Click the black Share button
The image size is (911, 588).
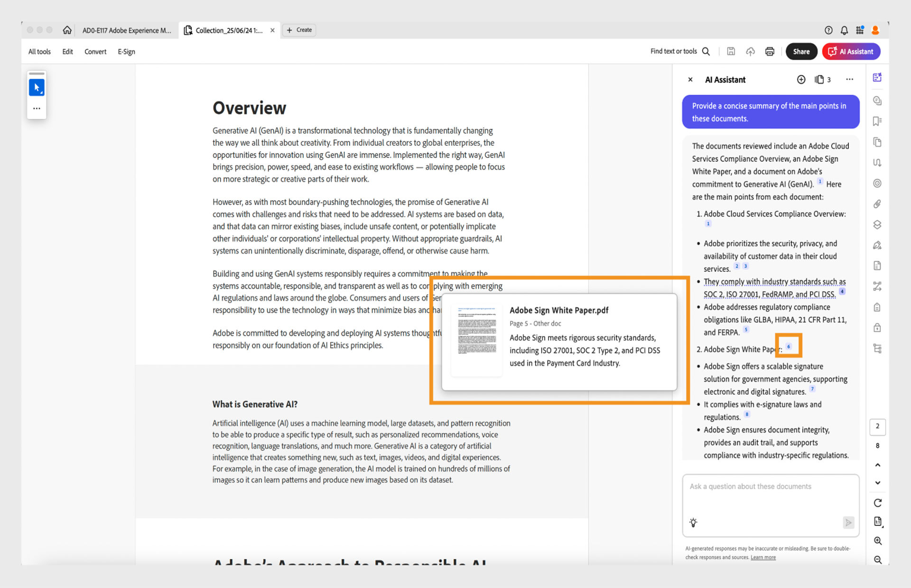coord(801,52)
